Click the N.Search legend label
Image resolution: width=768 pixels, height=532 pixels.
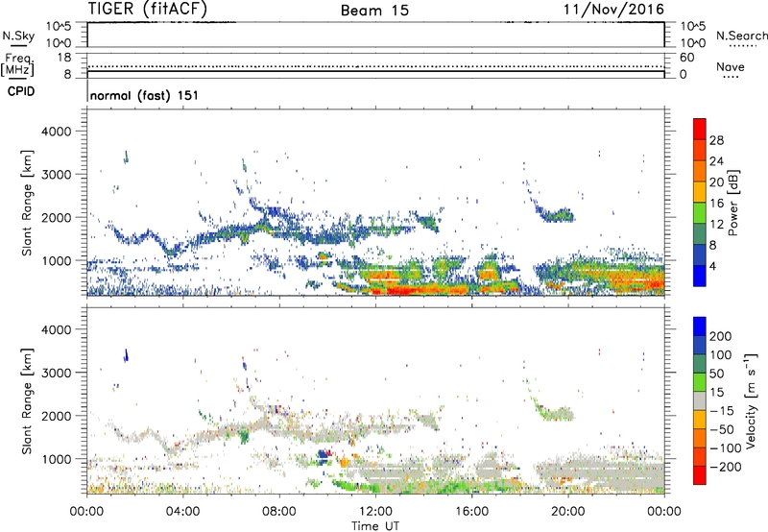741,36
